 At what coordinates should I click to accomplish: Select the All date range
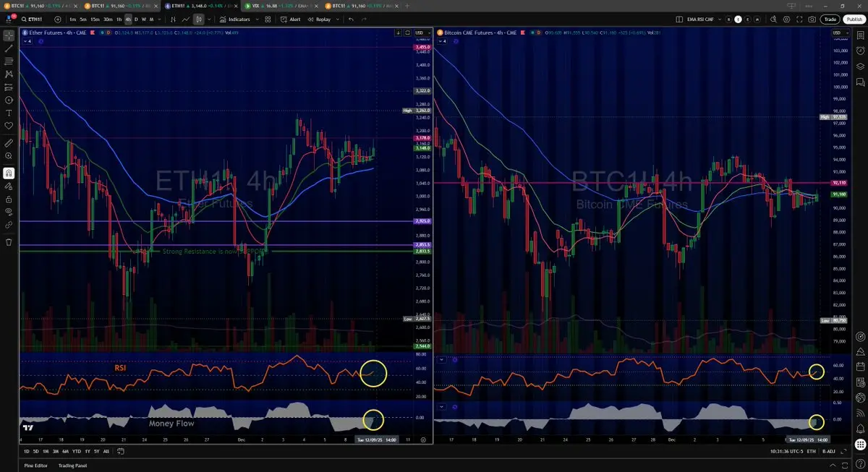pyautogui.click(x=106, y=452)
